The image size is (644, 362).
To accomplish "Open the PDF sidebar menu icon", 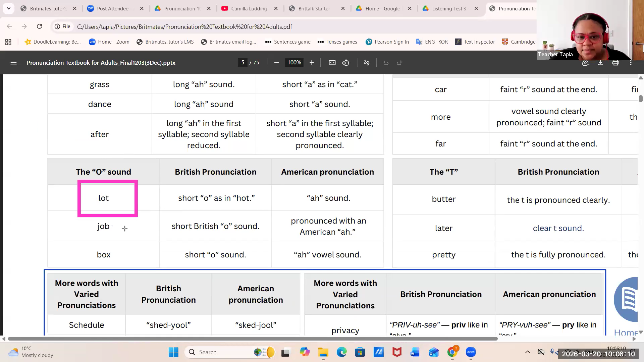I will pyautogui.click(x=13, y=63).
